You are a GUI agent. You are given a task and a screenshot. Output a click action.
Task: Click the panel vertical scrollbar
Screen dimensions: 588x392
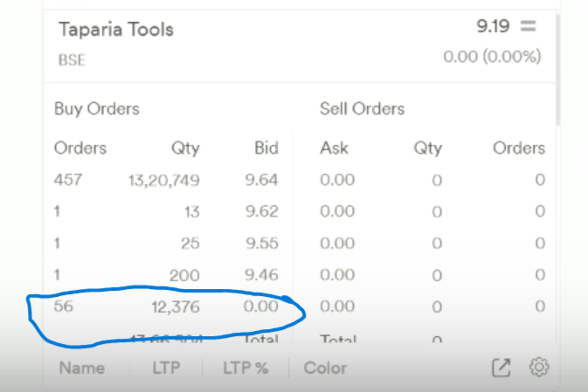pos(558,69)
